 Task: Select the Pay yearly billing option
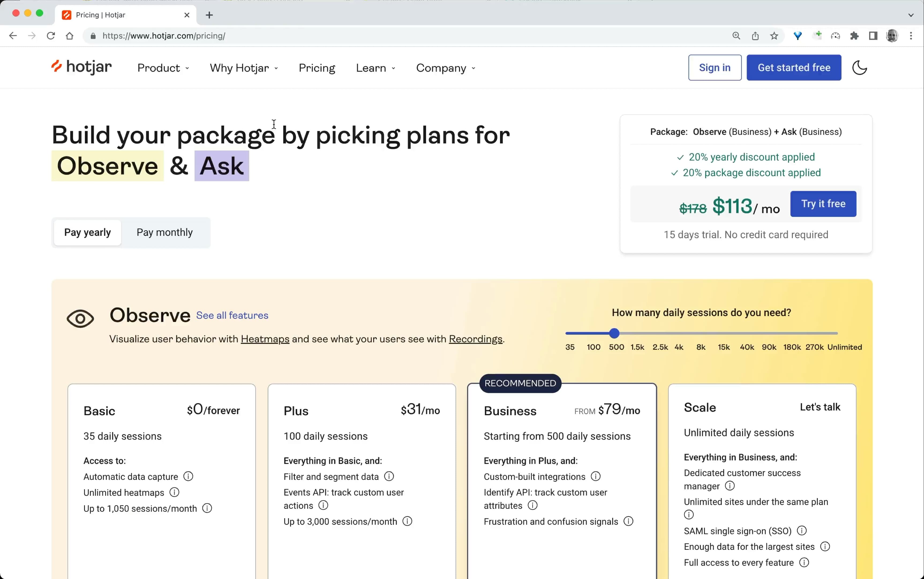click(88, 232)
